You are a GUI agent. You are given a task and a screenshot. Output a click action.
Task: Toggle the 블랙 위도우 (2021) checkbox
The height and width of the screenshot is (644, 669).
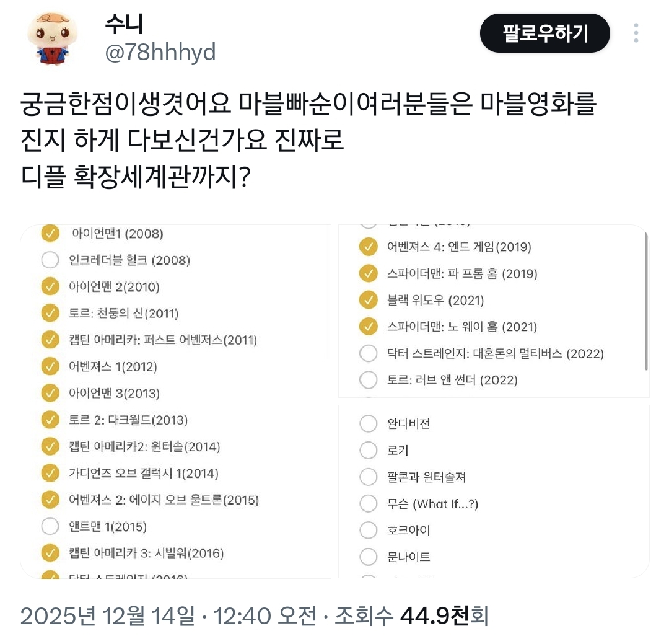point(369,300)
